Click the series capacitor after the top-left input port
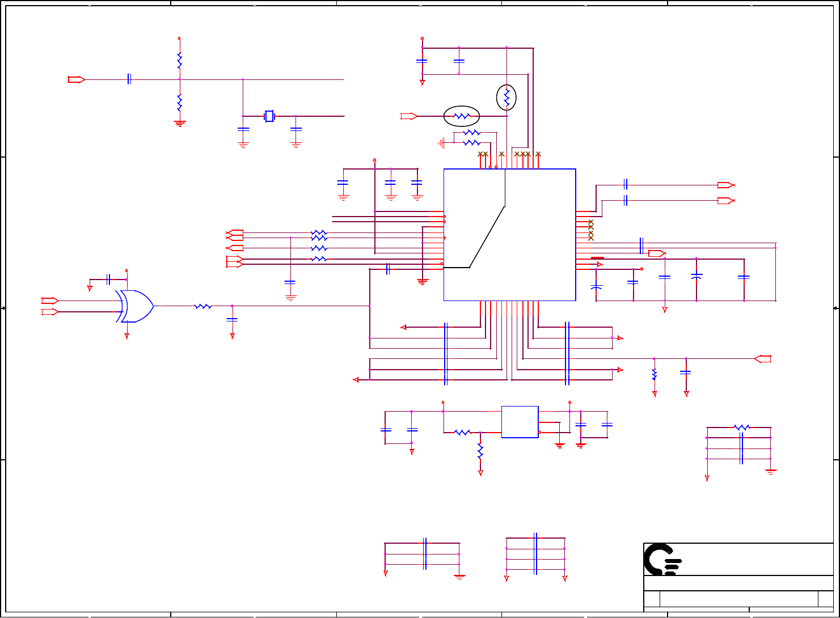Viewport: 840px width, 618px height. pyautogui.click(x=129, y=79)
